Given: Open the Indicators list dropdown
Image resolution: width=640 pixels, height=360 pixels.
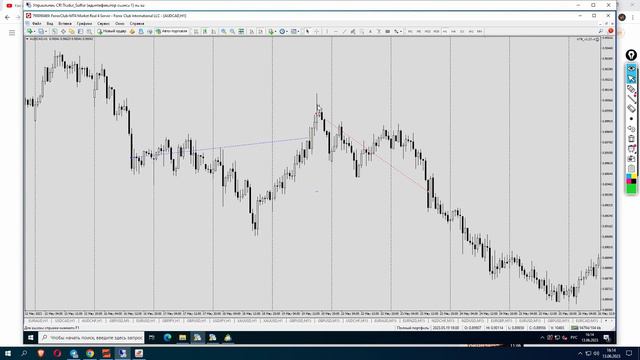Looking at the screenshot, I should click(271, 31).
